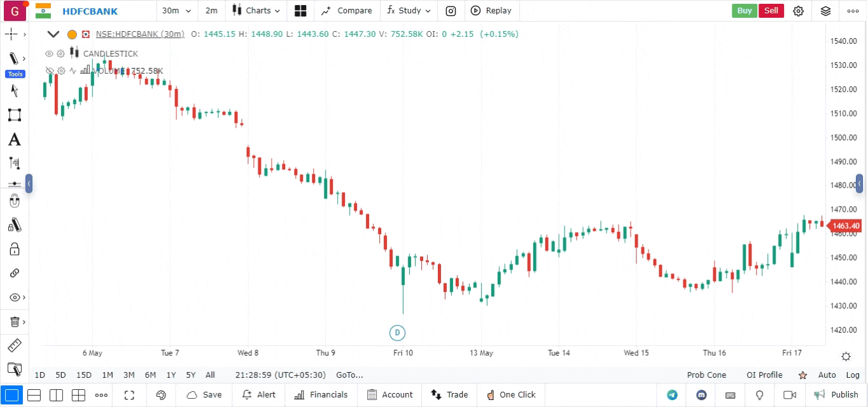Click the D dividend marker on chart

(x=397, y=333)
